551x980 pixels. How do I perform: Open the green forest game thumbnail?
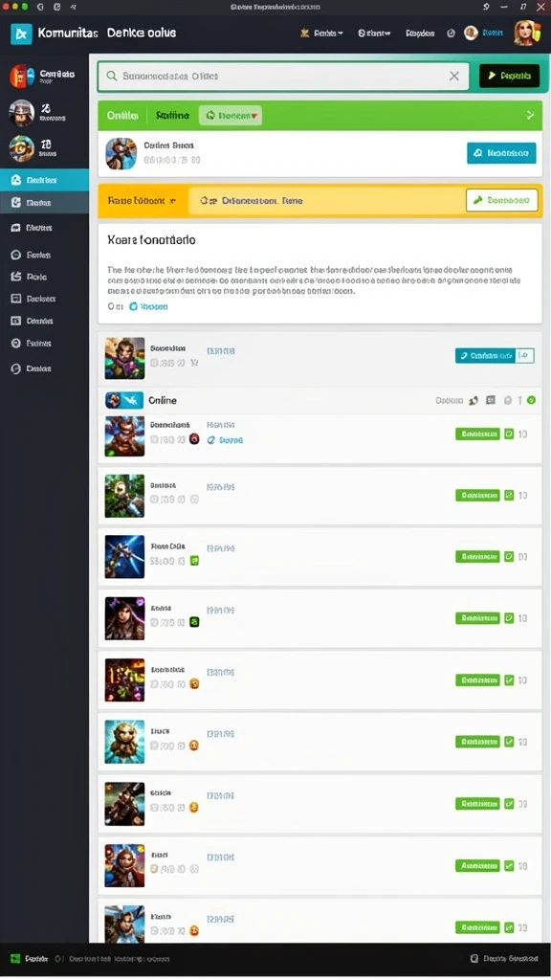124,496
